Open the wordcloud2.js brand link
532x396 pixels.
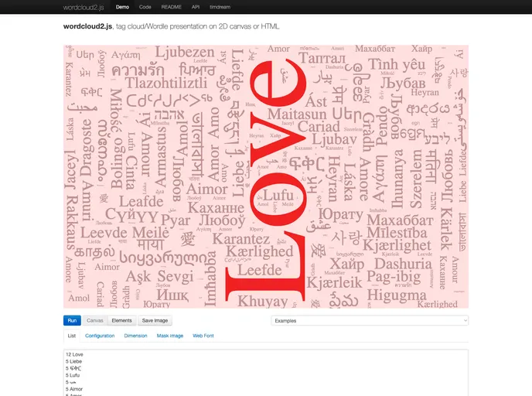84,7
